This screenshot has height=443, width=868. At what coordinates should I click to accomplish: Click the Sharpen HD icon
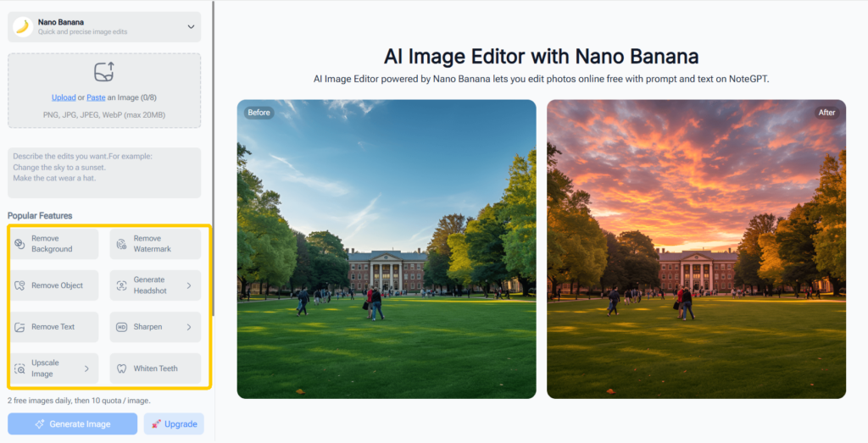point(121,327)
